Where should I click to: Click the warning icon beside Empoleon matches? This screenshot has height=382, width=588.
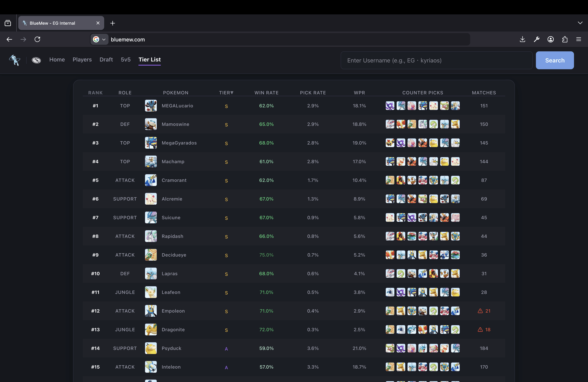(480, 311)
